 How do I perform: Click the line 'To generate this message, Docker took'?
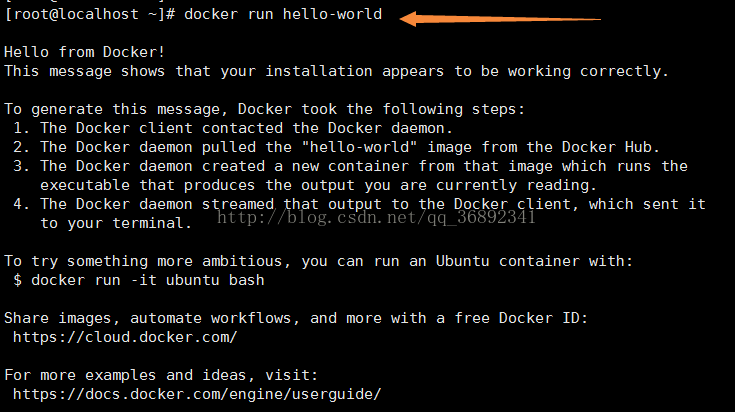pos(264,109)
